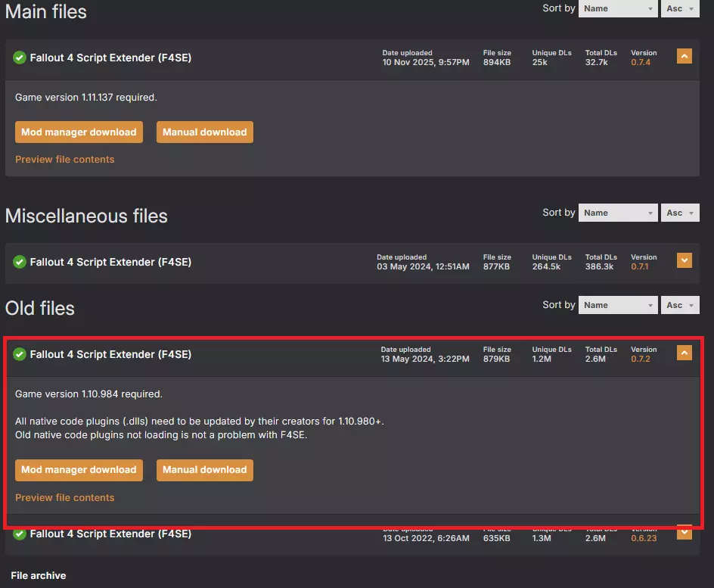Expand the Miscellaneous files 0.7.1 entry
This screenshot has height=588, width=714.
coord(684,260)
